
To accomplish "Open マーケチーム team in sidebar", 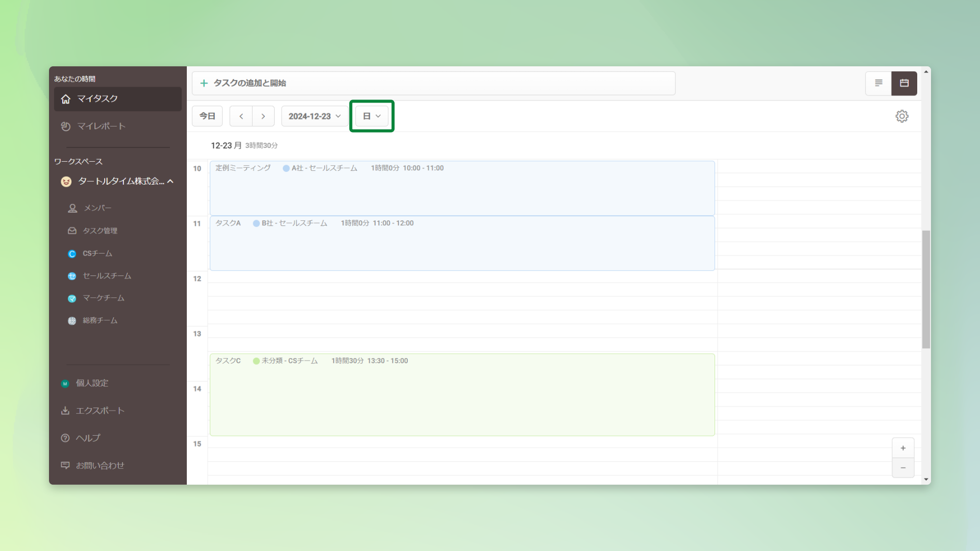I will pyautogui.click(x=103, y=298).
